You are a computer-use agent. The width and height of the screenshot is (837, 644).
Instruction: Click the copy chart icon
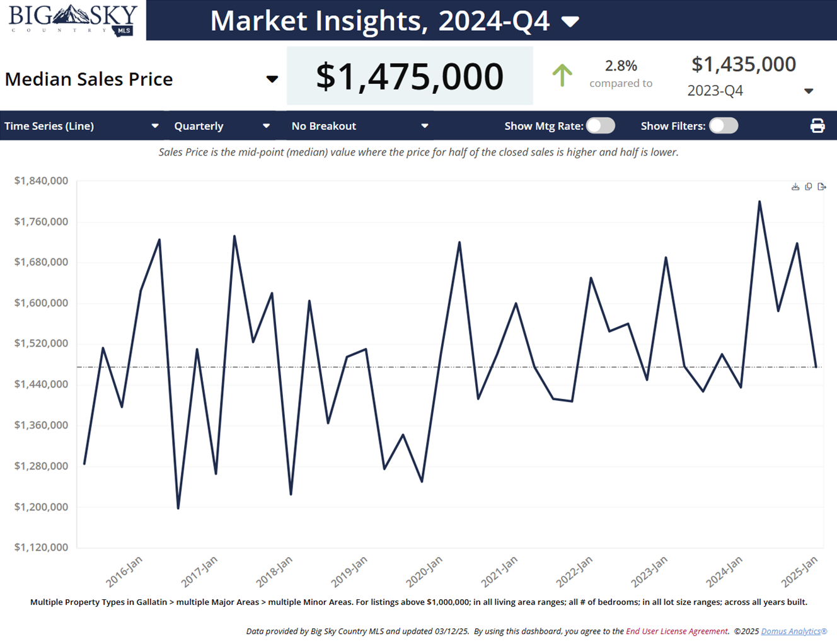point(809,187)
